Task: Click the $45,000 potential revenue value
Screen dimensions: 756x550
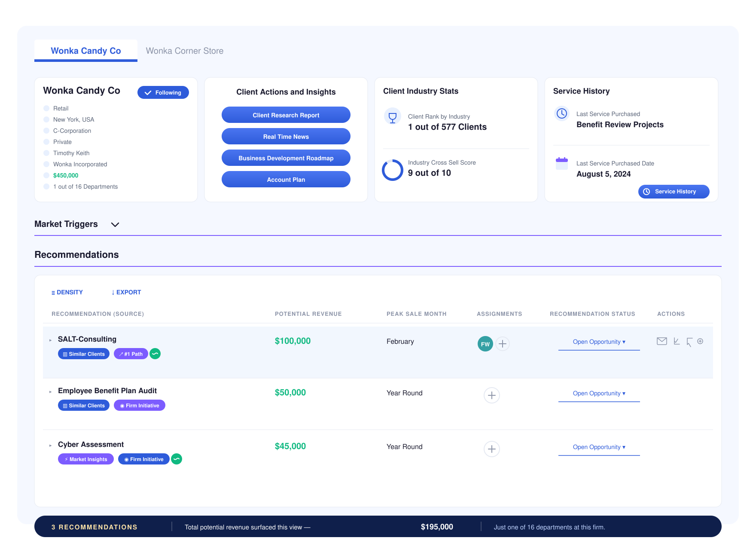Action: tap(290, 446)
